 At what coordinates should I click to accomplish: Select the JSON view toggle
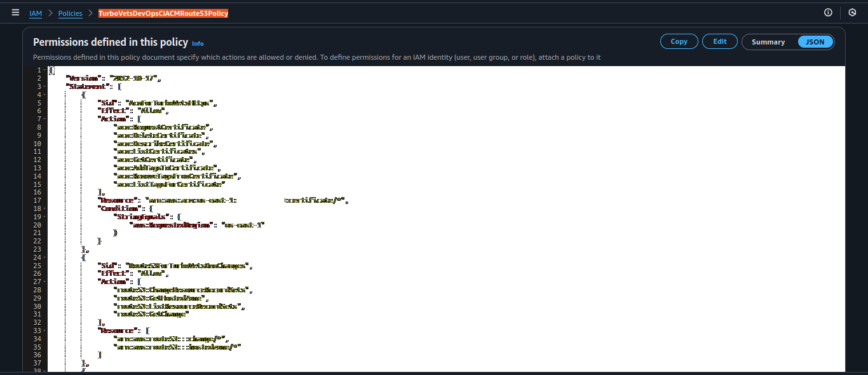click(x=815, y=42)
